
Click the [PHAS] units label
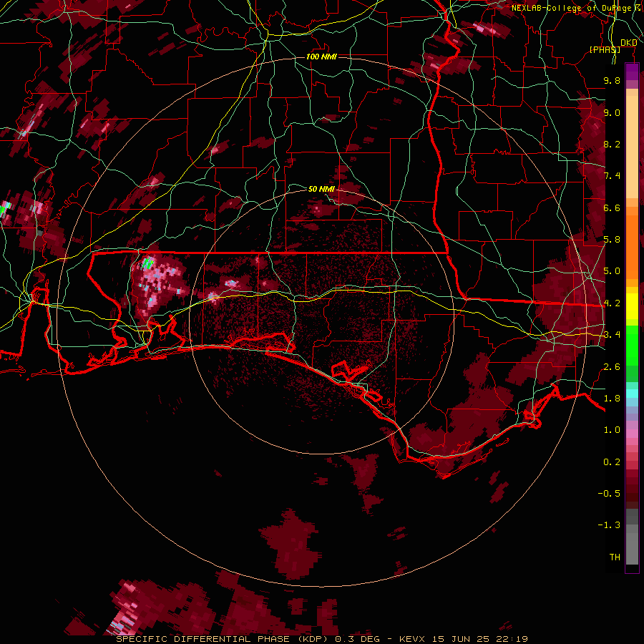[605, 49]
